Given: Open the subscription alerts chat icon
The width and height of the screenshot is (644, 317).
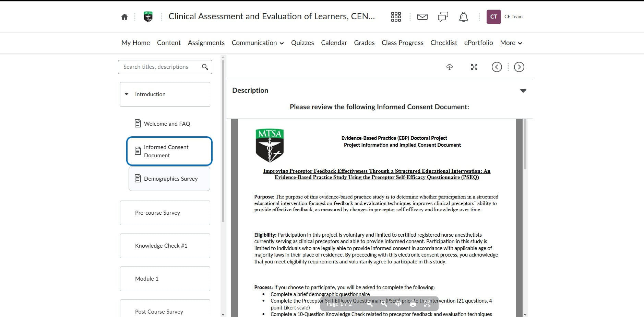Looking at the screenshot, I should coord(443,17).
